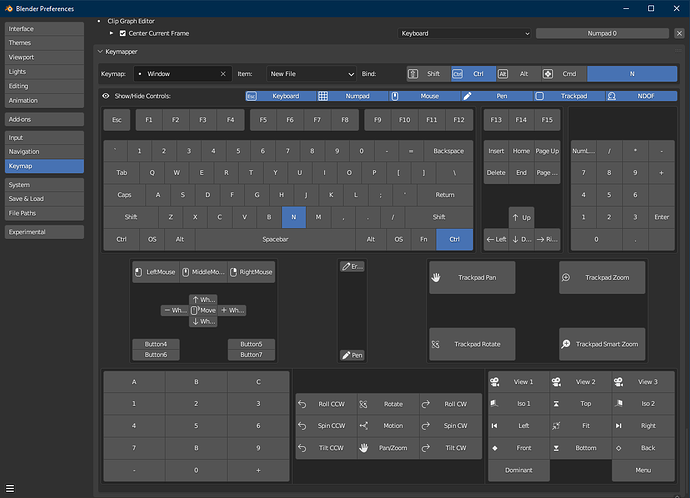The width and height of the screenshot is (690, 498).
Task: Toggle Keyboard controls visibility
Action: coord(281,96)
